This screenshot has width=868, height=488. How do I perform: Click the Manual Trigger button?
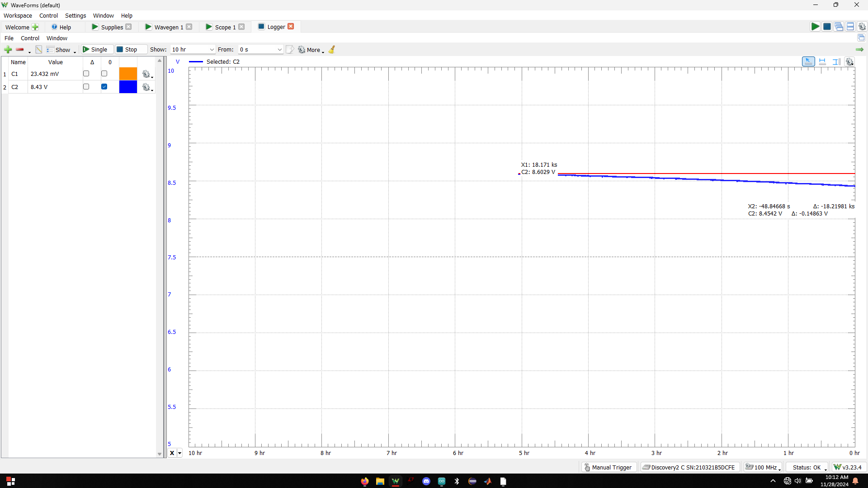[x=609, y=467]
